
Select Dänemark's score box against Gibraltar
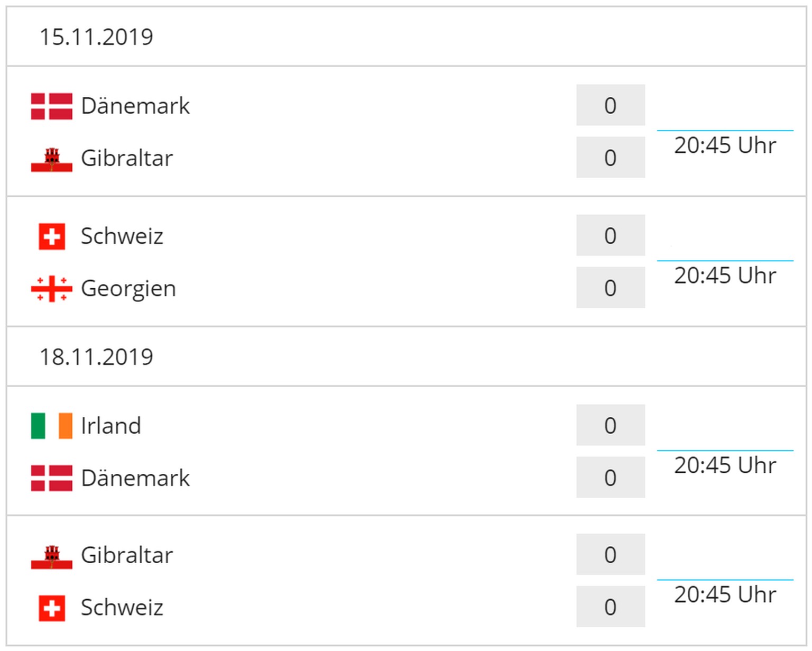pos(610,105)
